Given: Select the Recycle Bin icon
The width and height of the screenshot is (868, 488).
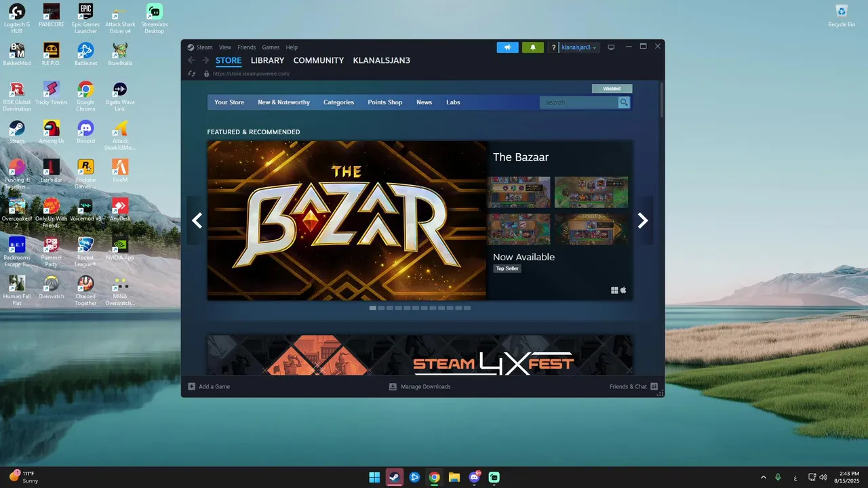Looking at the screenshot, I should pos(842,16).
